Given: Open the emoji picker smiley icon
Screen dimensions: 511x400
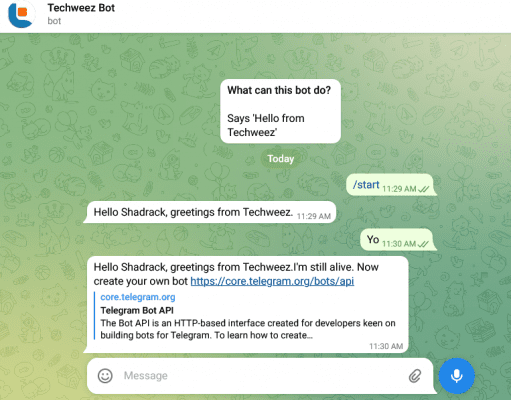Looking at the screenshot, I should pyautogui.click(x=105, y=376).
